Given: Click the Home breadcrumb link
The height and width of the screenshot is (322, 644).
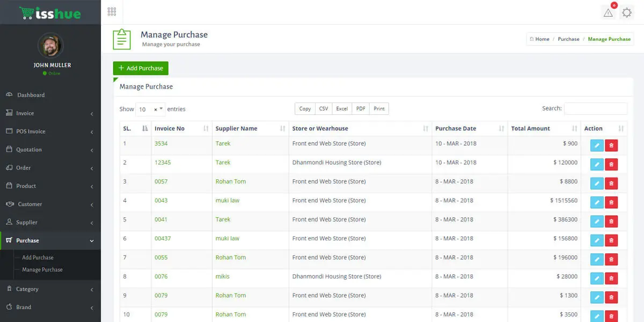Looking at the screenshot, I should pos(542,39).
